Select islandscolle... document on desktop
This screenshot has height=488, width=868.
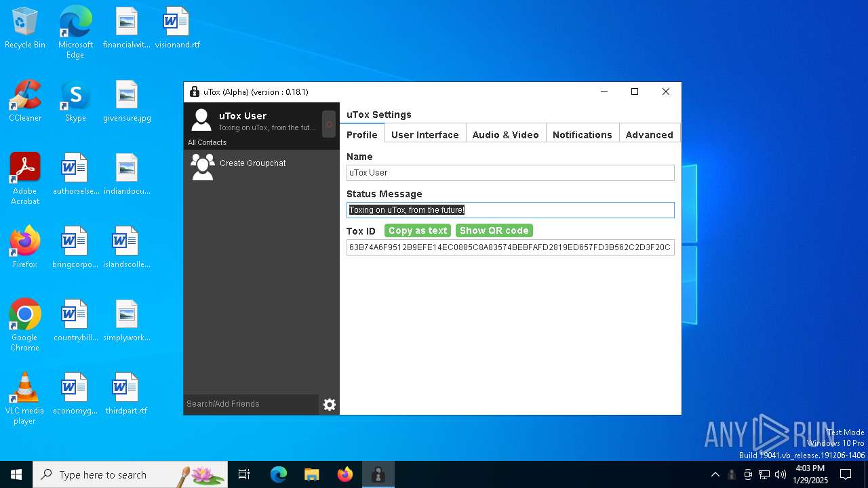point(127,248)
